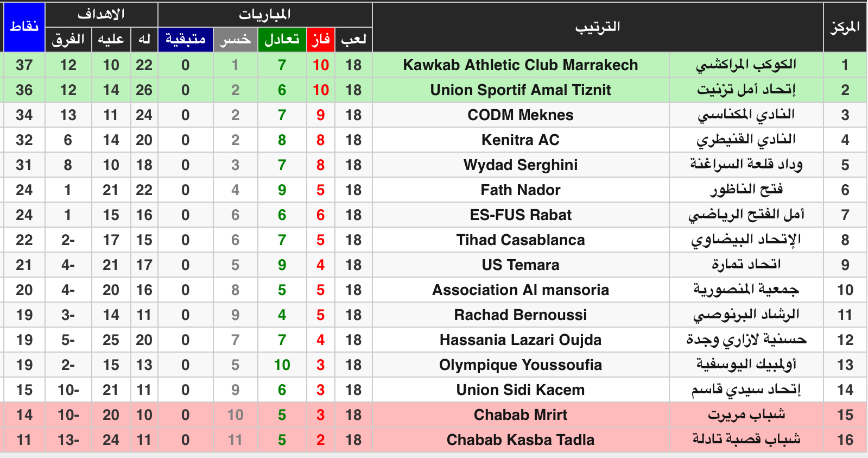Open the Chabab Kasba Tadla team name
This screenshot has width=868, height=458.
520,440
